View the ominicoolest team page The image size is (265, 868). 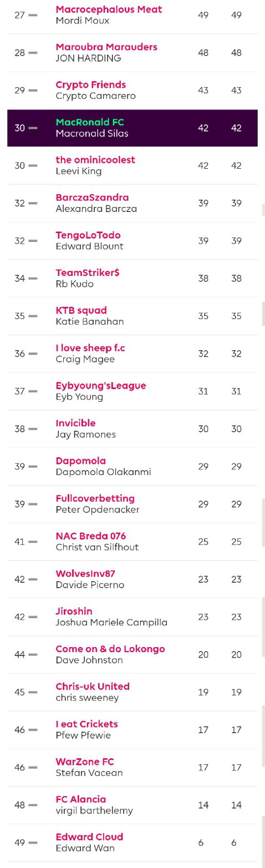(95, 160)
